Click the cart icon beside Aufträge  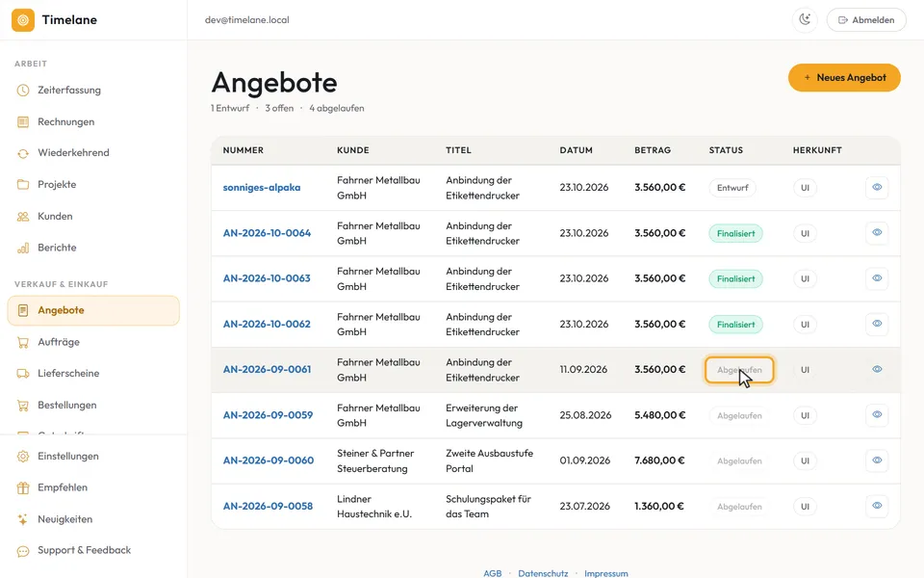pyautogui.click(x=23, y=342)
